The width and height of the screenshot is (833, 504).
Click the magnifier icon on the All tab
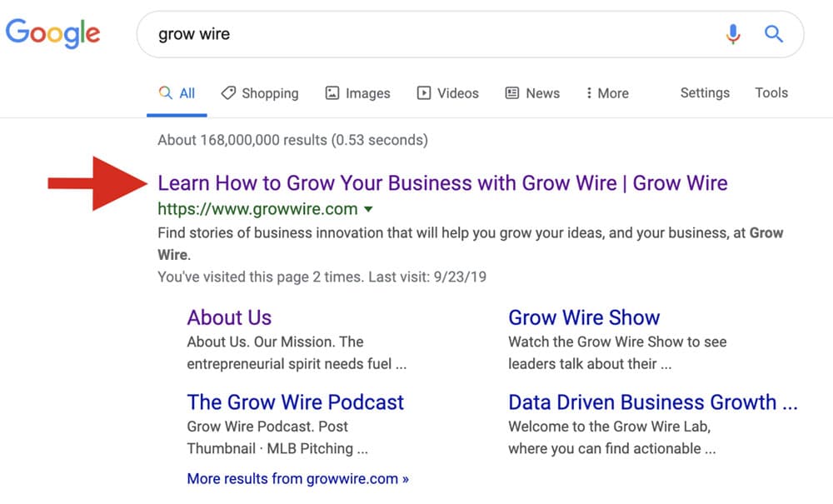[x=166, y=93]
